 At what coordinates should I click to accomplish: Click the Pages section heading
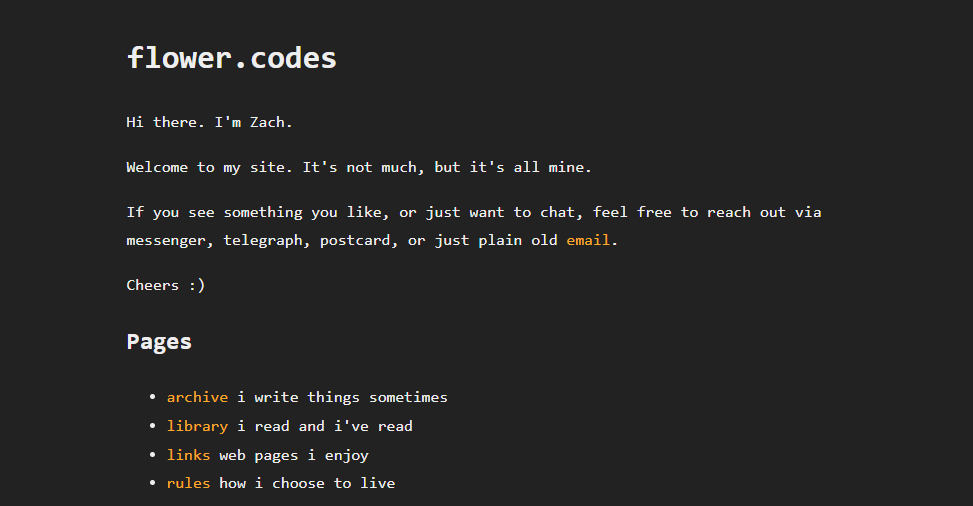[x=159, y=342]
